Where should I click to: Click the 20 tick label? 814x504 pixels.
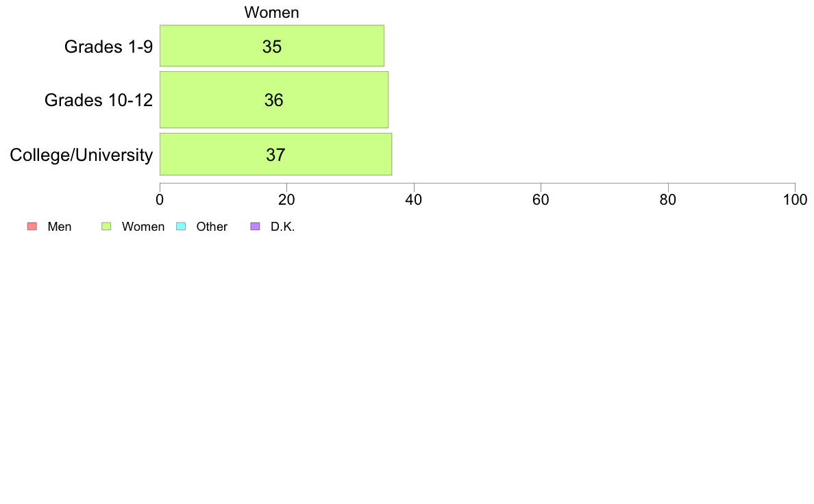[286, 200]
